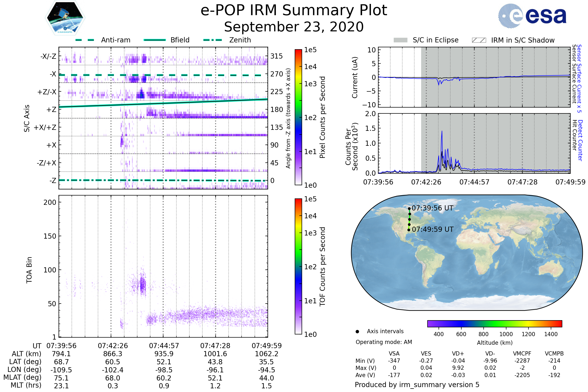Click the Operating mode: AM label

tap(384, 342)
